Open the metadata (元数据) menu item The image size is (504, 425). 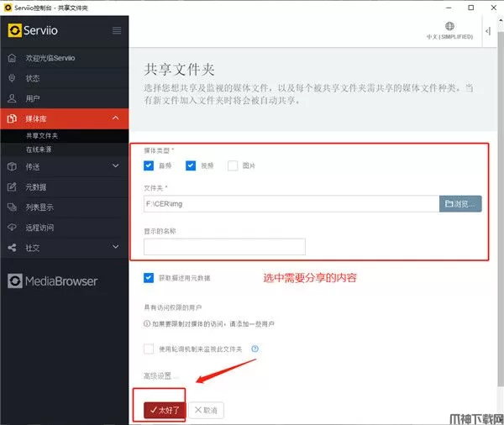65,186
